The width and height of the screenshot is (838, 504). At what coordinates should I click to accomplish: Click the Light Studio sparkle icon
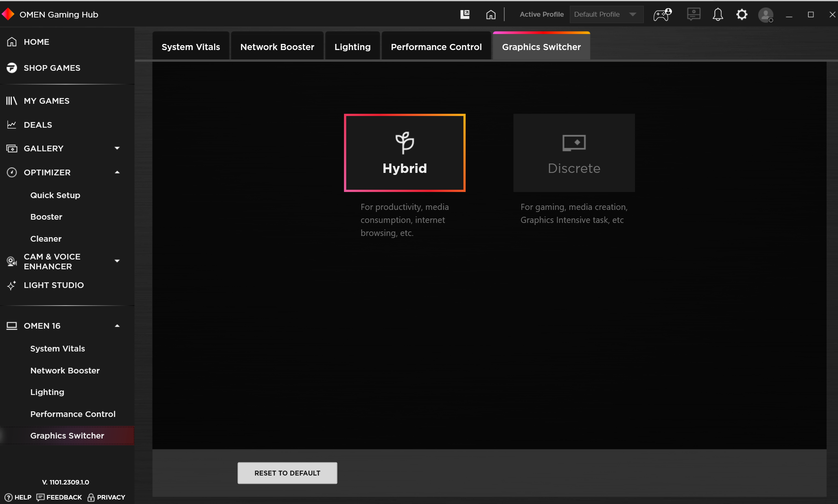coord(12,285)
